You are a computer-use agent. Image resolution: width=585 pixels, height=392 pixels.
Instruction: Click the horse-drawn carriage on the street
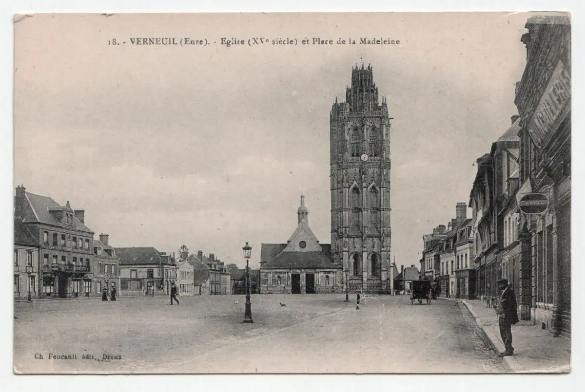coord(421,291)
